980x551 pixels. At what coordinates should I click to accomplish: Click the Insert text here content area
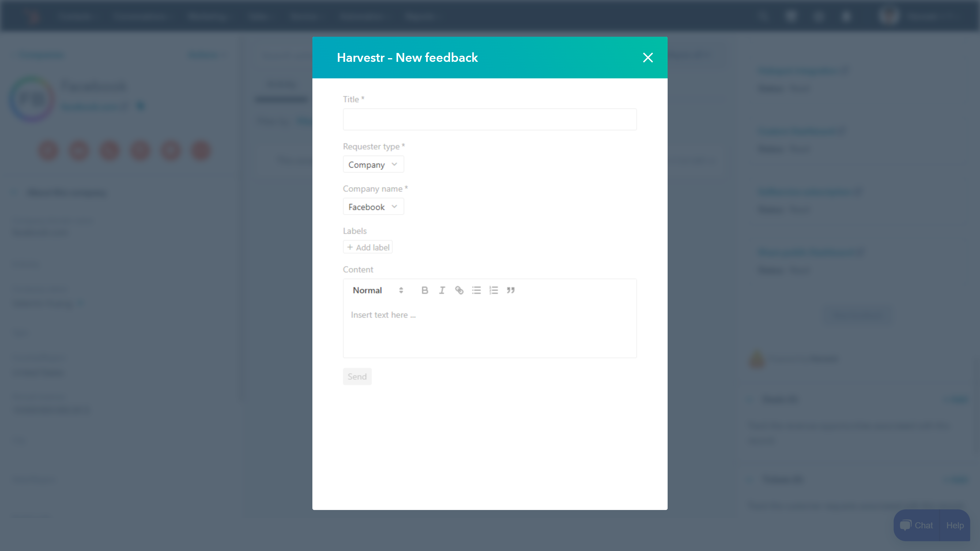(x=489, y=327)
